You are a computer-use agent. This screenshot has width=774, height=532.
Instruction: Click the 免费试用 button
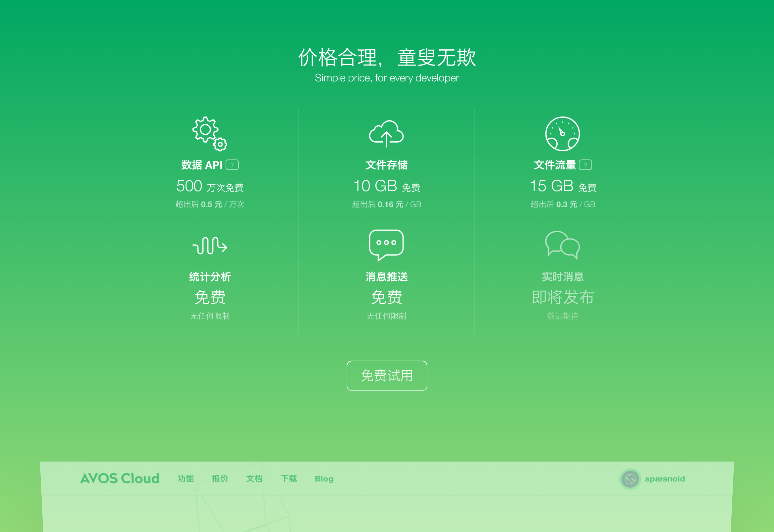387,376
